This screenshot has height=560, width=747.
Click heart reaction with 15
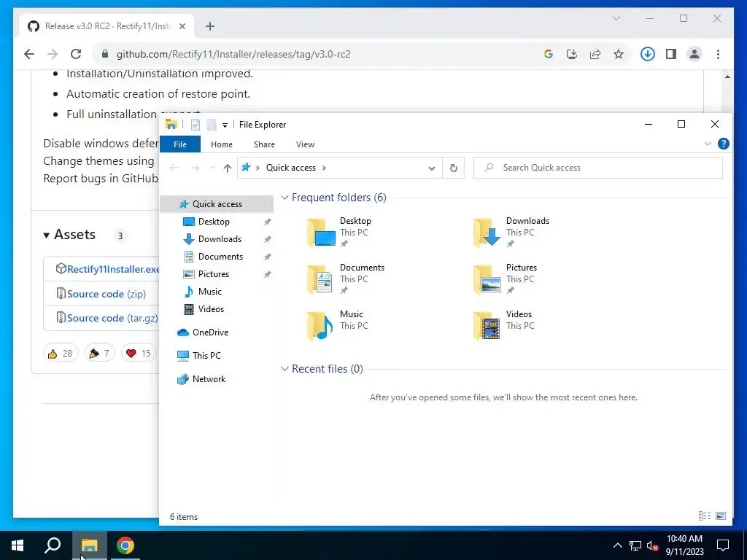(x=139, y=354)
